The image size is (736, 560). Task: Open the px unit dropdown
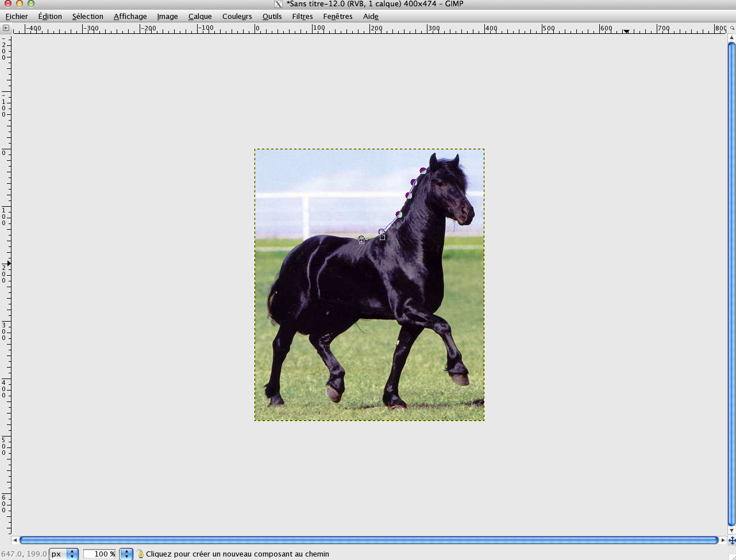click(x=64, y=554)
